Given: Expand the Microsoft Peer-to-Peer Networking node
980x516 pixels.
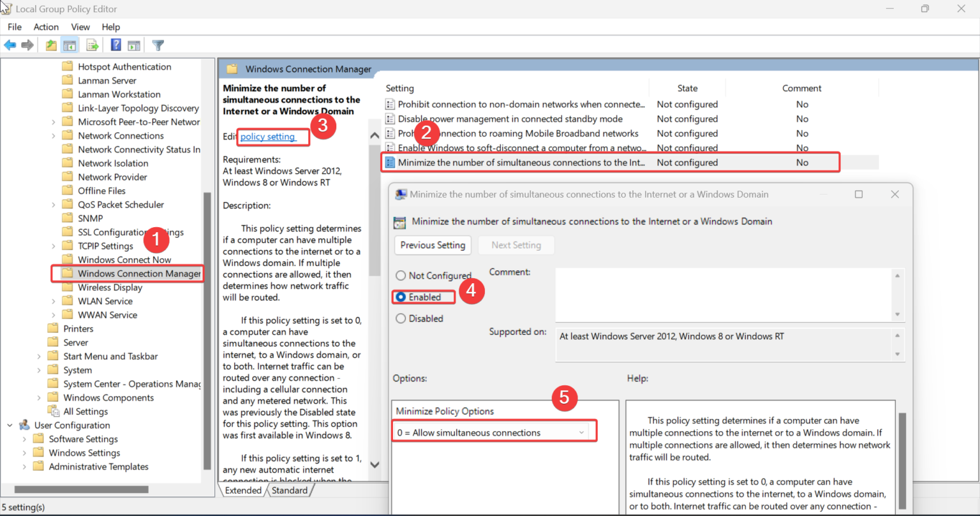Looking at the screenshot, I should 54,122.
